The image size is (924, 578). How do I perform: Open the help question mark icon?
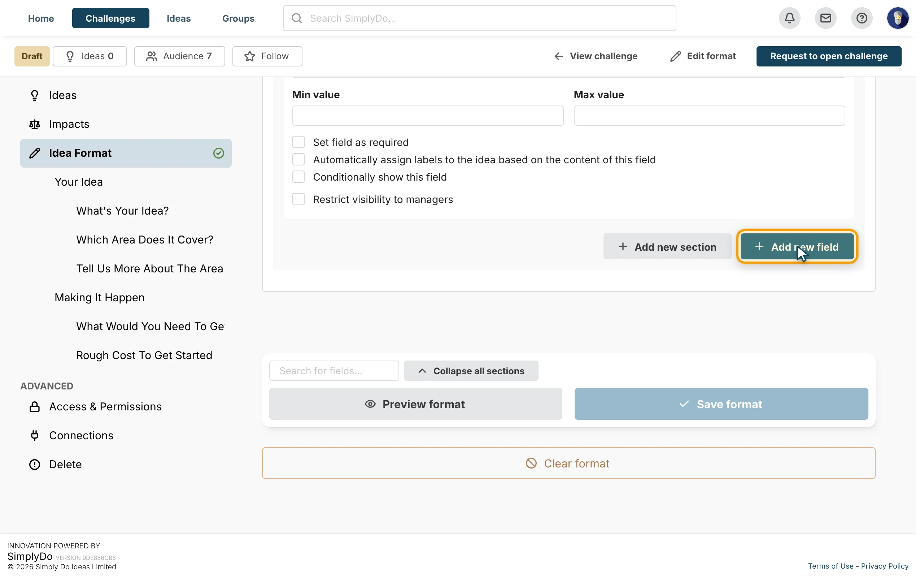coord(862,18)
